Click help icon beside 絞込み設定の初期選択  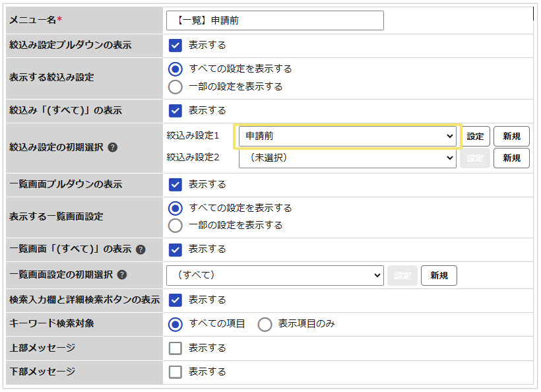113,147
